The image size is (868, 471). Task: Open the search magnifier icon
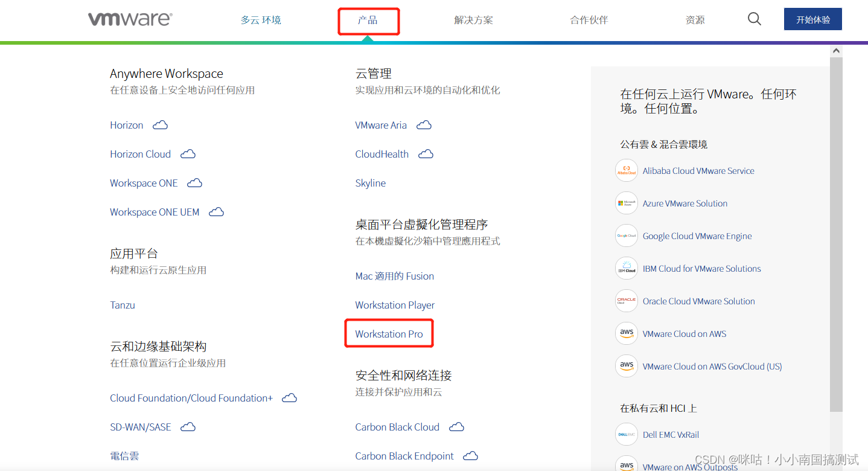click(x=754, y=19)
